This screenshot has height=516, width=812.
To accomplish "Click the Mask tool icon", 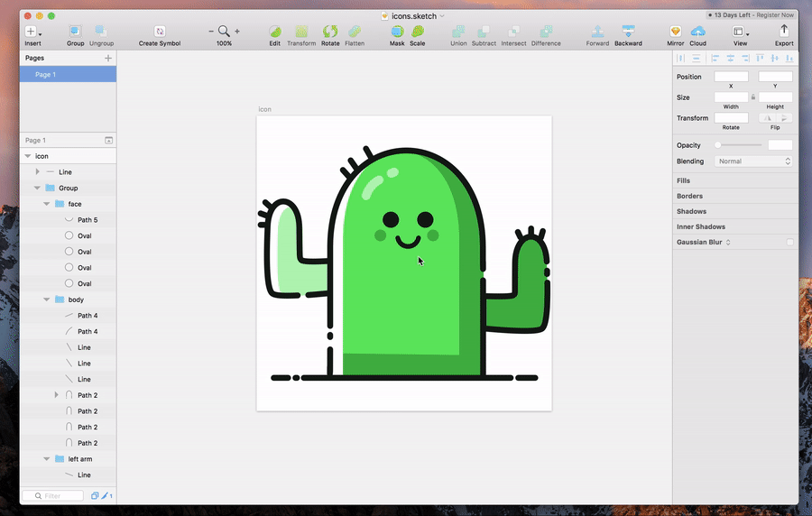I will point(397,32).
